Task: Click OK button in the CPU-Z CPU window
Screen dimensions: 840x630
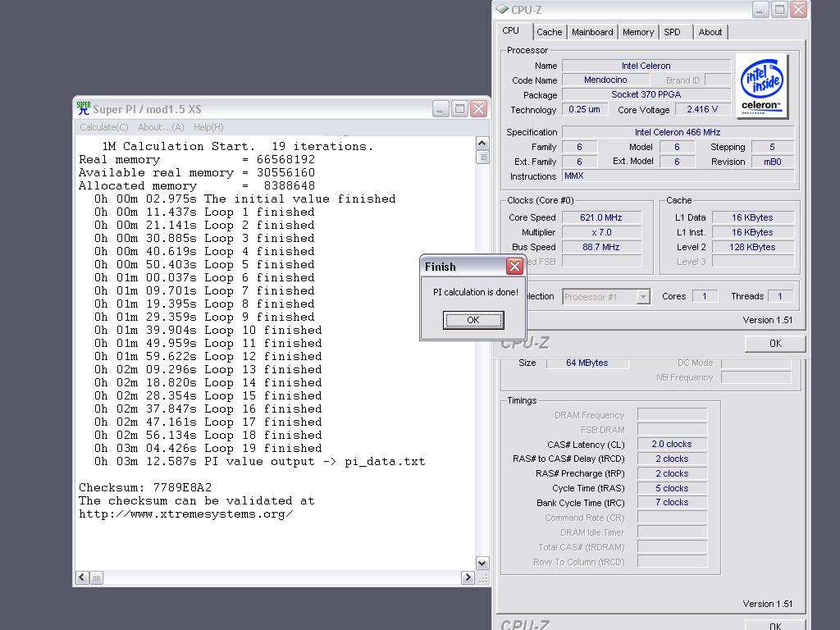Action: click(x=775, y=344)
